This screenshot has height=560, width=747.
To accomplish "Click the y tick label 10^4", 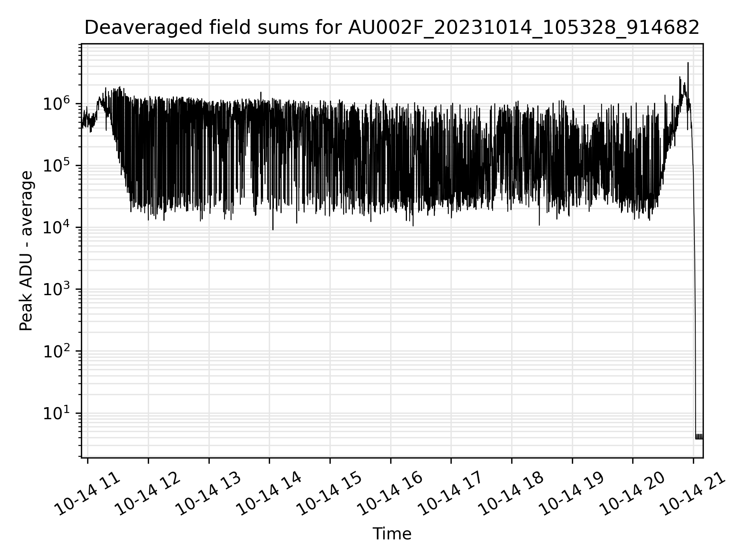I will (x=56, y=227).
